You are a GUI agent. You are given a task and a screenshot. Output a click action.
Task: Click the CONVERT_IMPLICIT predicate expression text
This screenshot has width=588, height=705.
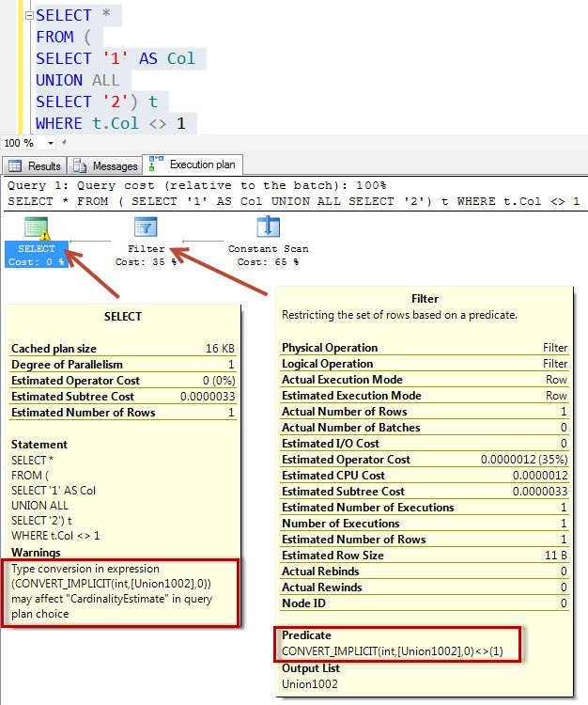tap(393, 651)
